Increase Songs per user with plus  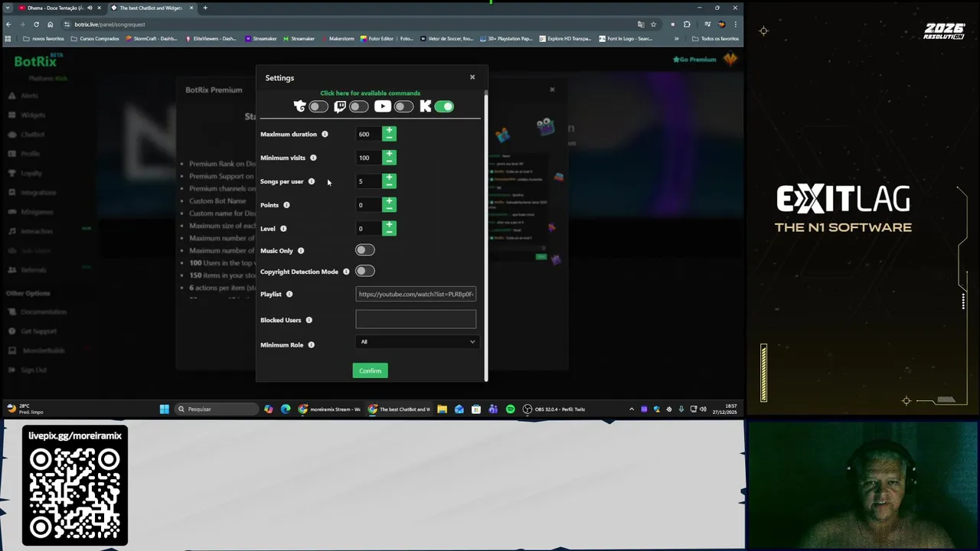pos(389,178)
